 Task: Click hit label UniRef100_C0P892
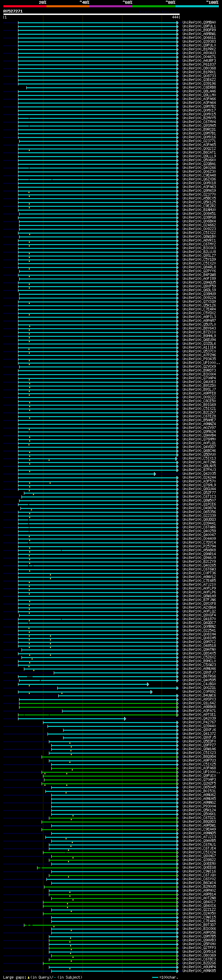point(199,691)
